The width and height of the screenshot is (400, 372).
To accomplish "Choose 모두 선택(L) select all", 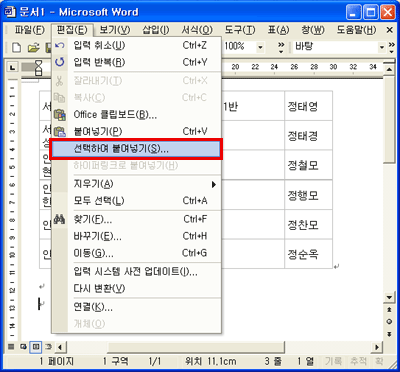I will click(137, 201).
